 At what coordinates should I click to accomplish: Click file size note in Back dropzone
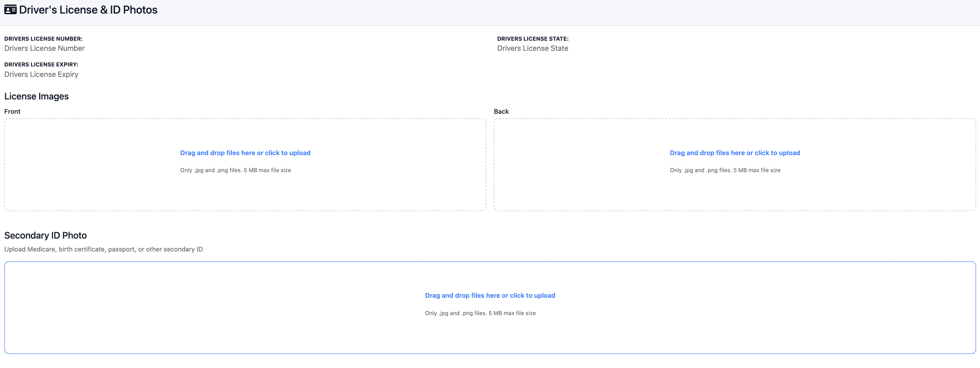tap(725, 170)
